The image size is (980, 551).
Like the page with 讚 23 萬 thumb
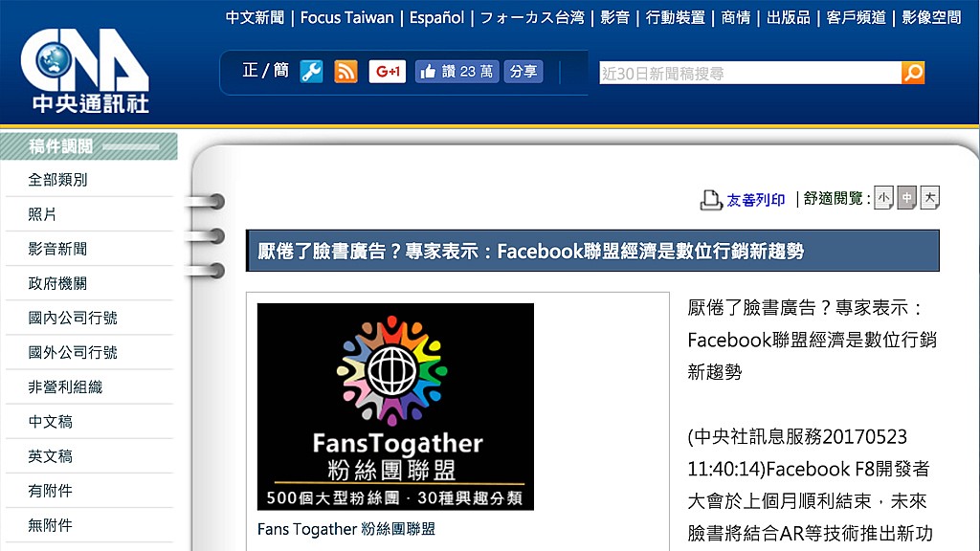pyautogui.click(x=457, y=71)
